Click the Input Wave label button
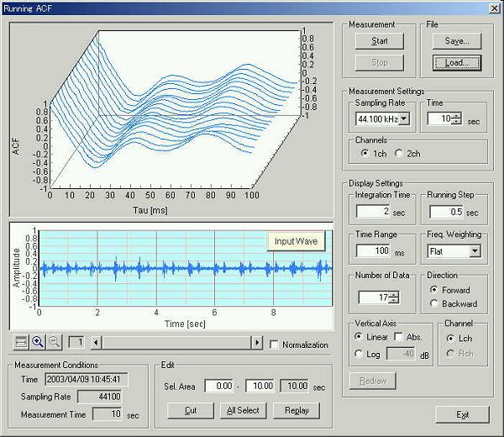Image resolution: width=504 pixels, height=437 pixels. coord(296,241)
